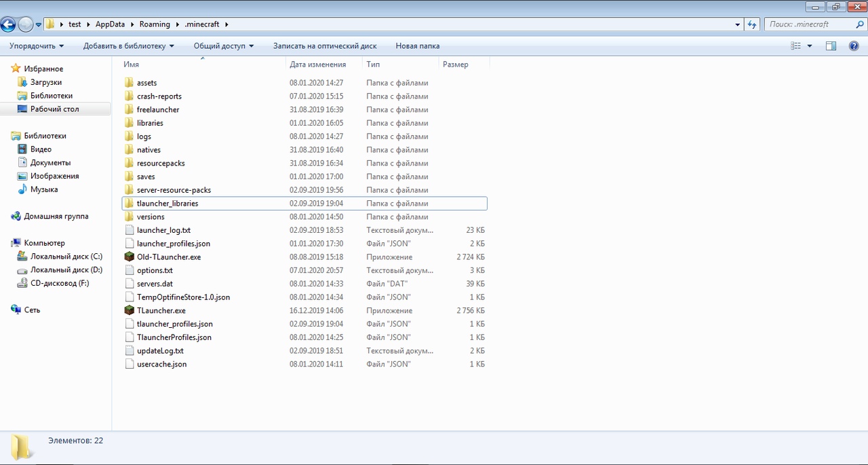Open Изображения library in navigation pane
The width and height of the screenshot is (868, 465).
pyautogui.click(x=54, y=176)
